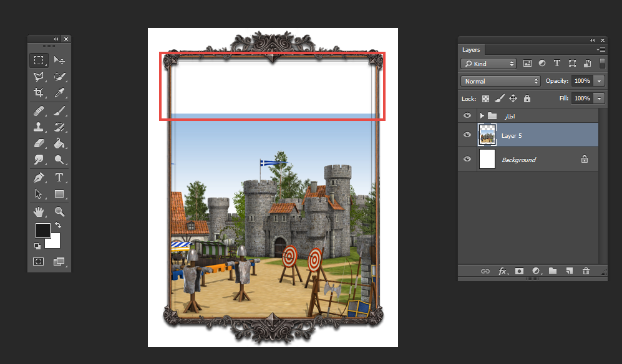Expand the اطار group folder
This screenshot has height=364, width=622.
click(482, 116)
